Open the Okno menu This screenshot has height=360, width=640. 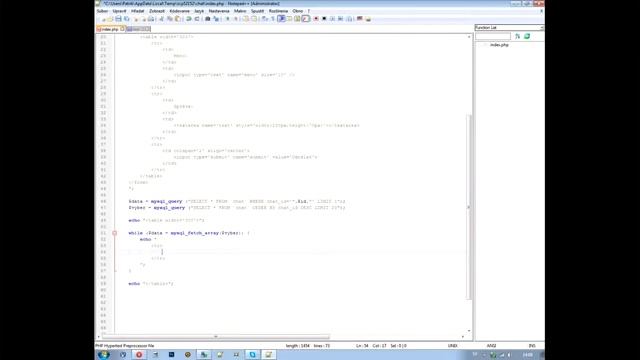coord(298,11)
